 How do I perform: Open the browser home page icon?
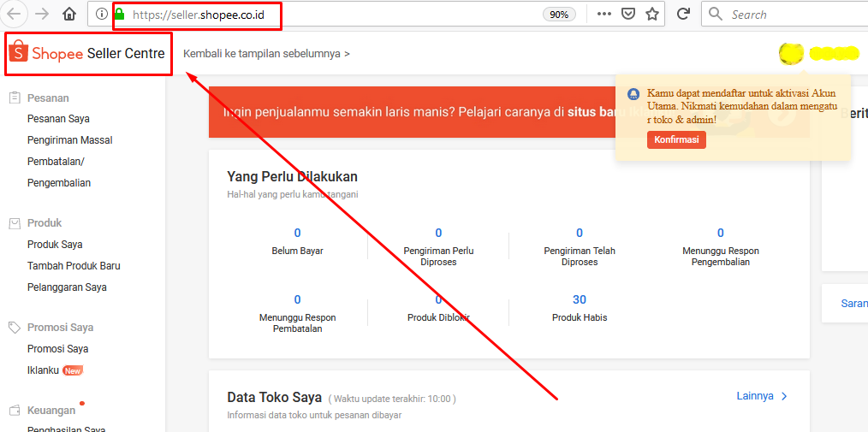[69, 15]
